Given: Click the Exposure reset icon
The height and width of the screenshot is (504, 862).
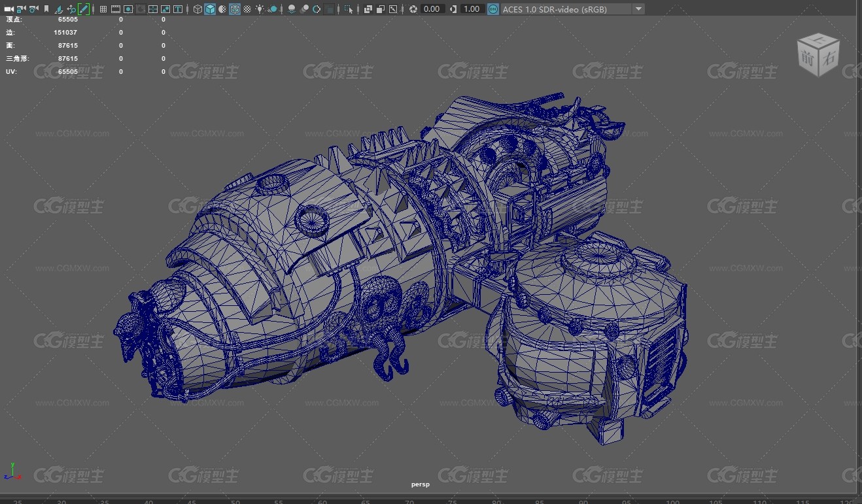Looking at the screenshot, I should 413,9.
